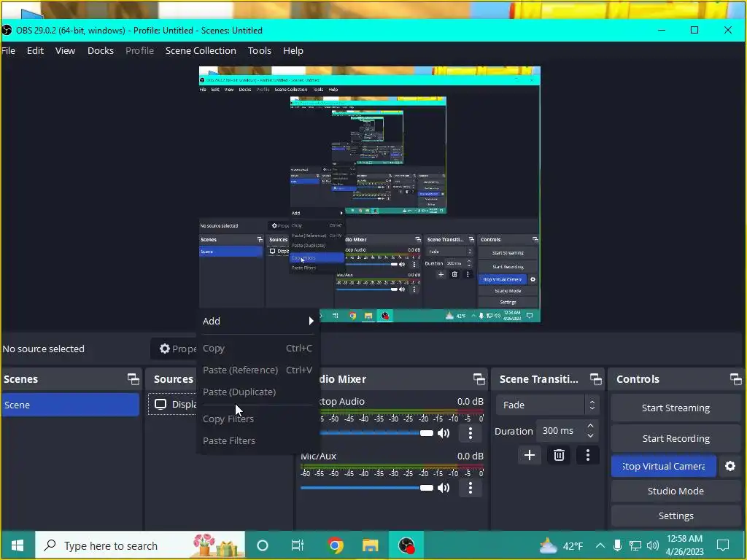This screenshot has width=747, height=560.
Task: Open the Windows Start menu
Action: [x=18, y=545]
